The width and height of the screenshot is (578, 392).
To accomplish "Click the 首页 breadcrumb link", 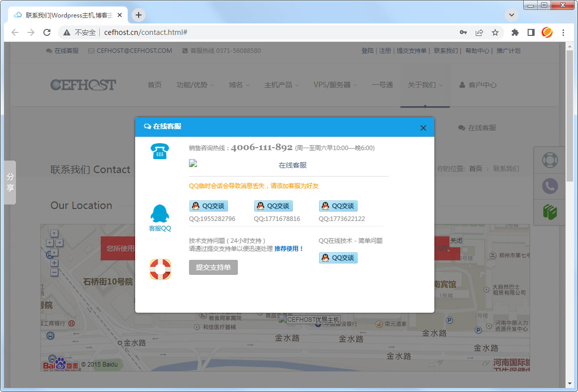I will coord(476,169).
